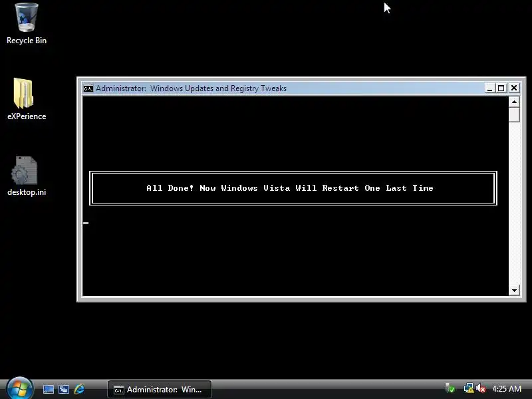Click the Recycle Bin label text
The image size is (532, 399).
coord(27,41)
